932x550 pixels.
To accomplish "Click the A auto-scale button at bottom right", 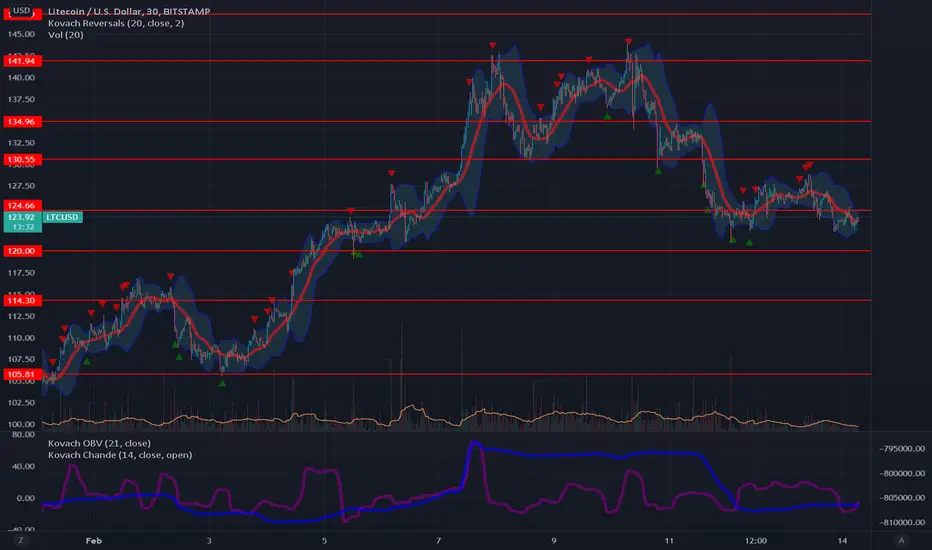I will tap(901, 540).
